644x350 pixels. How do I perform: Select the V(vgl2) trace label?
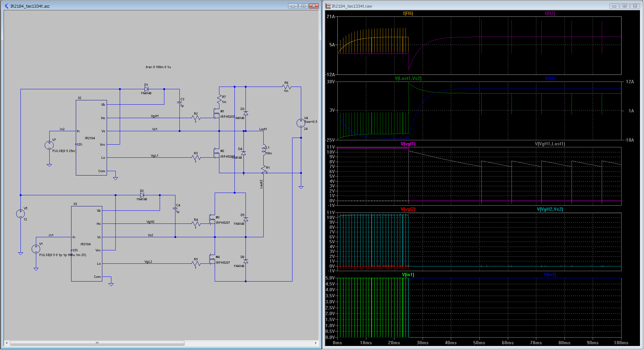click(408, 209)
